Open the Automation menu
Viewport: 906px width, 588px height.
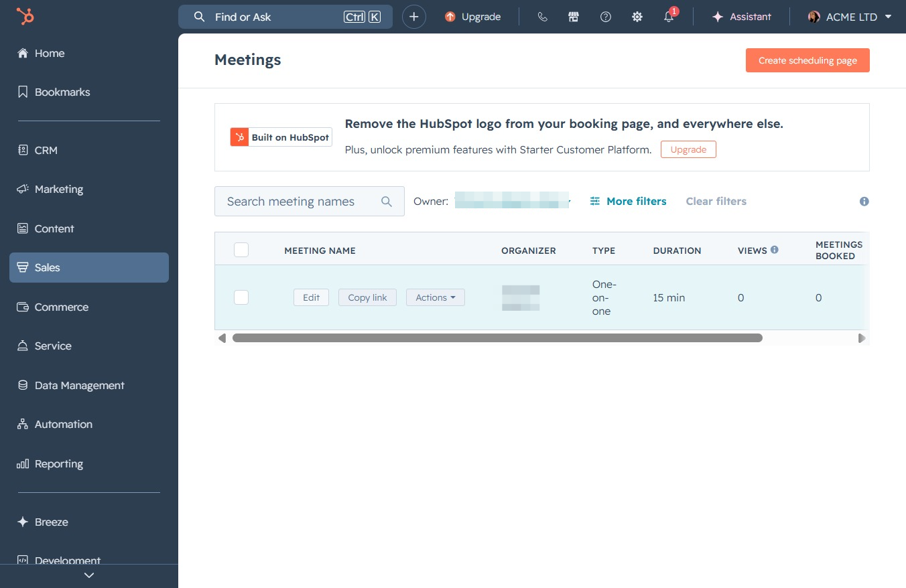coord(89,424)
